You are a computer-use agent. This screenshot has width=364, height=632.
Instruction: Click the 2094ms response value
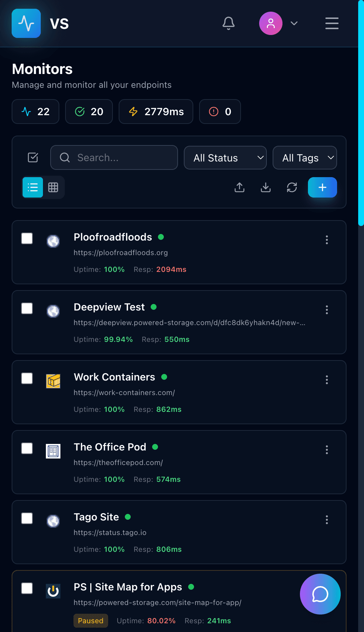(171, 269)
